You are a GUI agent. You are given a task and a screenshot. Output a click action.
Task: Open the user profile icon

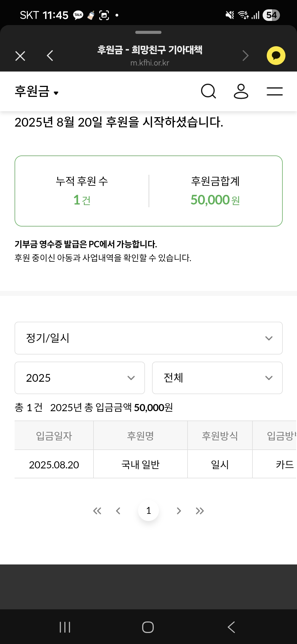[241, 91]
